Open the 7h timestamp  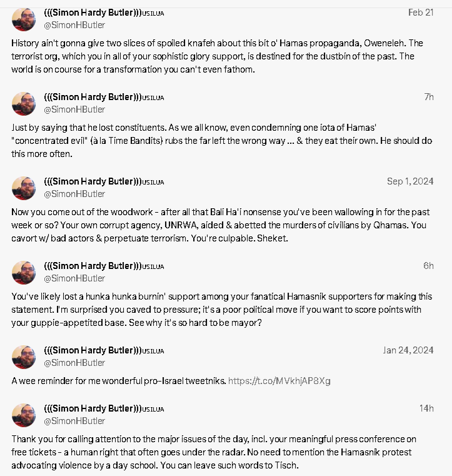429,97
